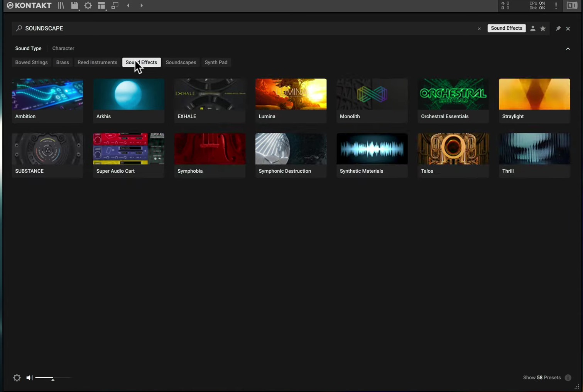Click the minimized view window icon

pyautogui.click(x=115, y=5)
